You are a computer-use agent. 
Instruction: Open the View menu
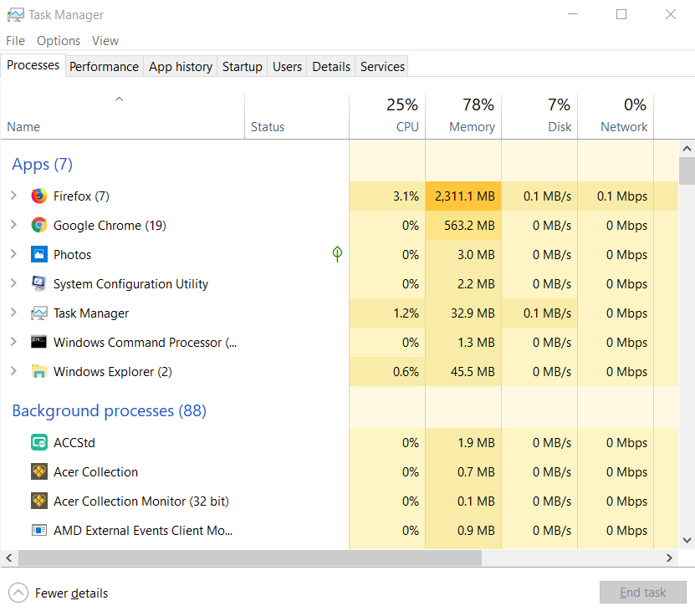click(x=105, y=41)
